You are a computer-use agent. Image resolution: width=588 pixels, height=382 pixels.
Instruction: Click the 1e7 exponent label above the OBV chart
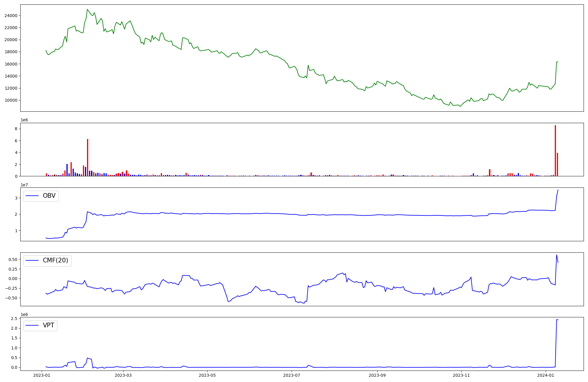pyautogui.click(x=24, y=185)
